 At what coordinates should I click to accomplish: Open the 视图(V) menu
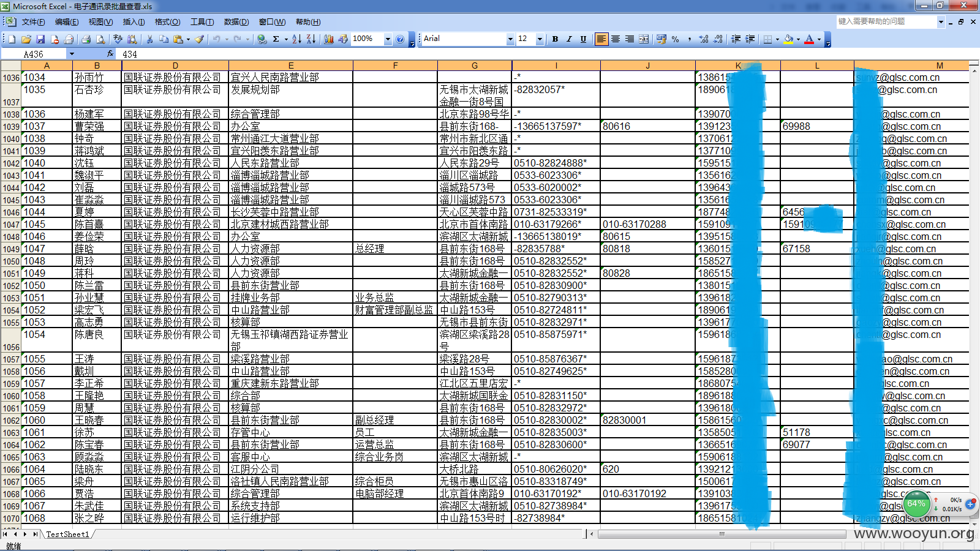click(100, 22)
